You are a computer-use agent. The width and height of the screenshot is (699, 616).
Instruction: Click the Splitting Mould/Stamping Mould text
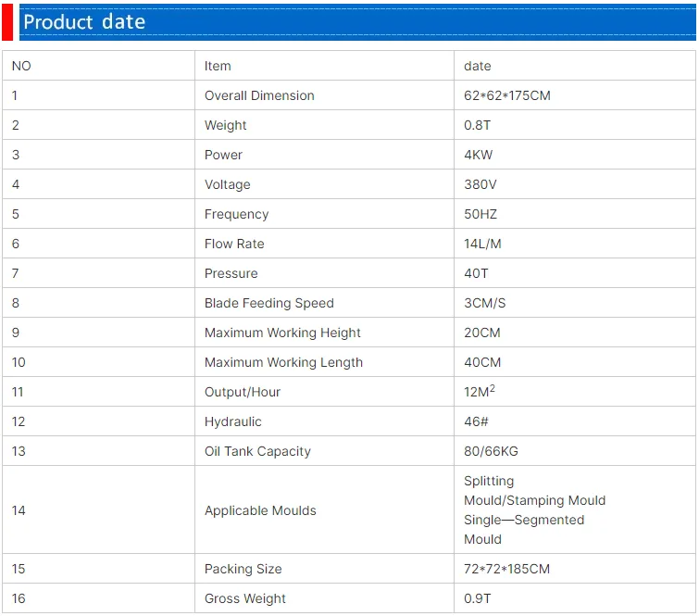[534, 491]
